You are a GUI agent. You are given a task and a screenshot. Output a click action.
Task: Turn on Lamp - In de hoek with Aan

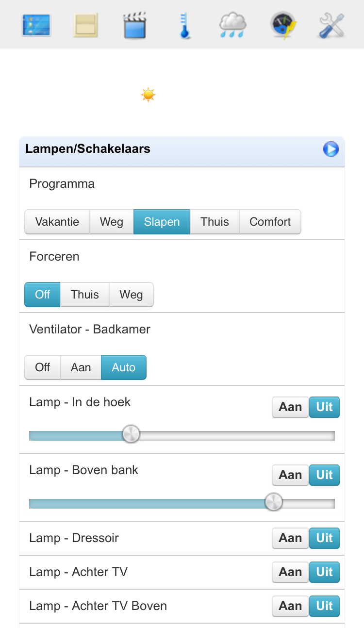pyautogui.click(x=290, y=407)
